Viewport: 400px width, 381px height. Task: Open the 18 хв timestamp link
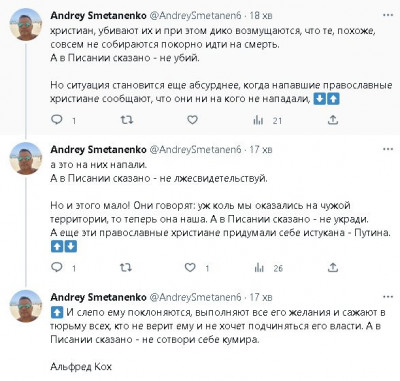pyautogui.click(x=261, y=16)
